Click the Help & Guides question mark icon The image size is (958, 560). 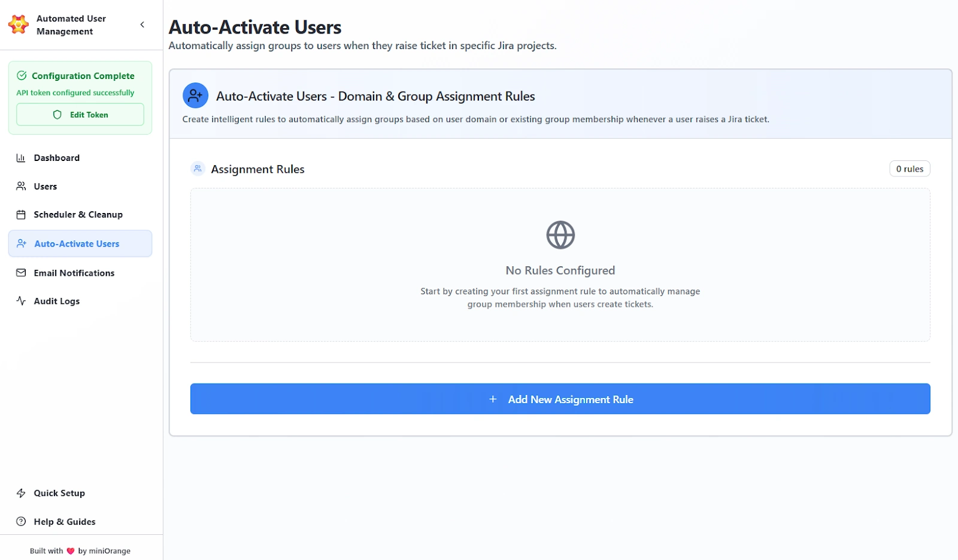click(x=20, y=521)
